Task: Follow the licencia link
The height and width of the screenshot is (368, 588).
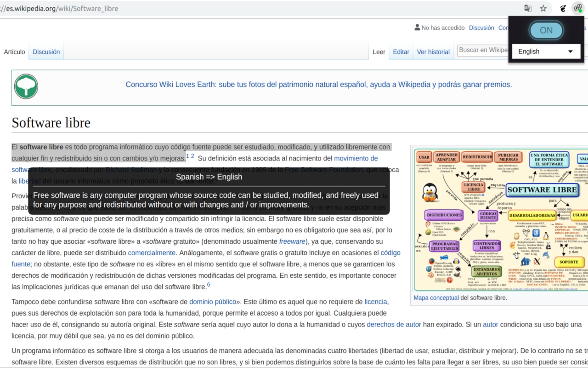Action: [x=376, y=302]
